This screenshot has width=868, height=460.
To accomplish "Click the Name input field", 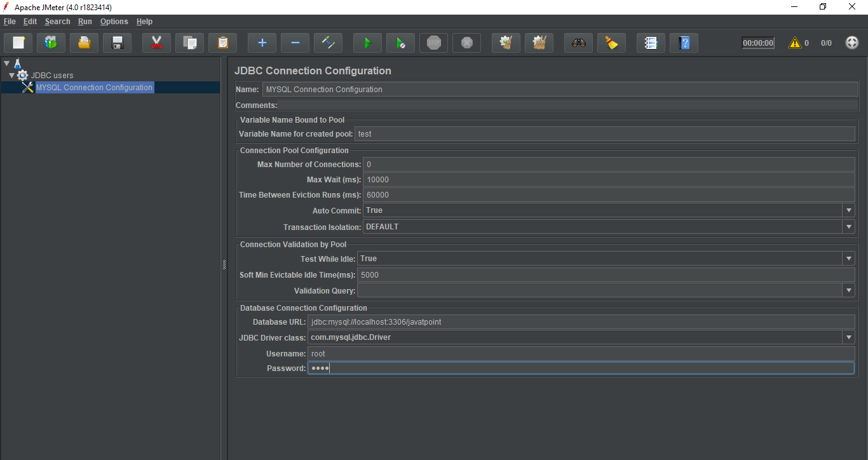I will click(560, 90).
